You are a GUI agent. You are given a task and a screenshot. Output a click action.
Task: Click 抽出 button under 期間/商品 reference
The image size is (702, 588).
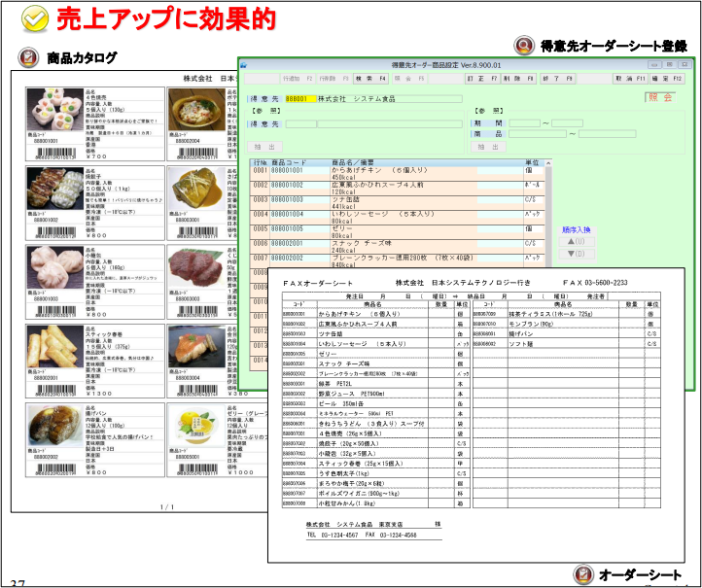click(x=489, y=147)
